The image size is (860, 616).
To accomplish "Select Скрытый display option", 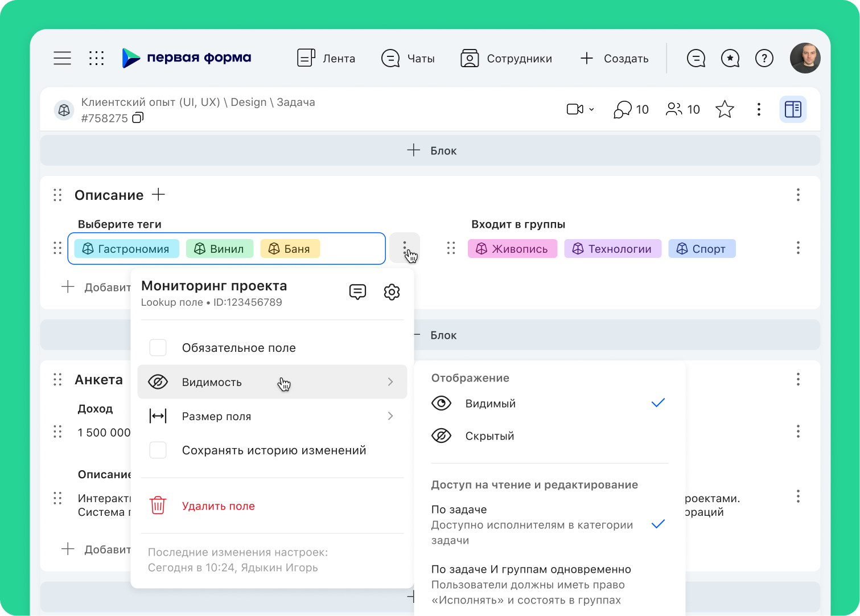I will tap(489, 436).
